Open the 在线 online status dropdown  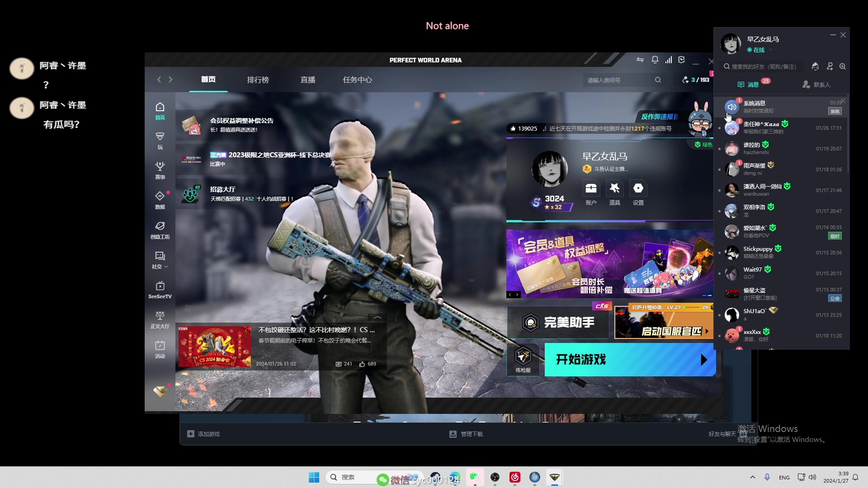click(x=760, y=50)
